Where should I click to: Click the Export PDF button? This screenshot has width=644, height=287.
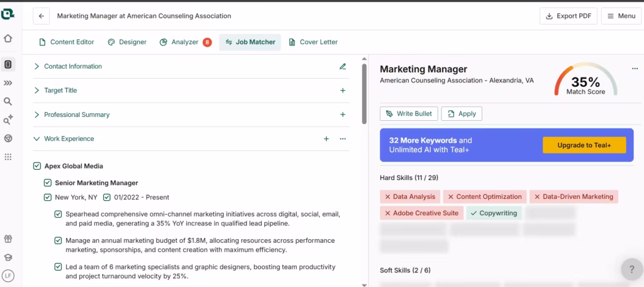569,16
